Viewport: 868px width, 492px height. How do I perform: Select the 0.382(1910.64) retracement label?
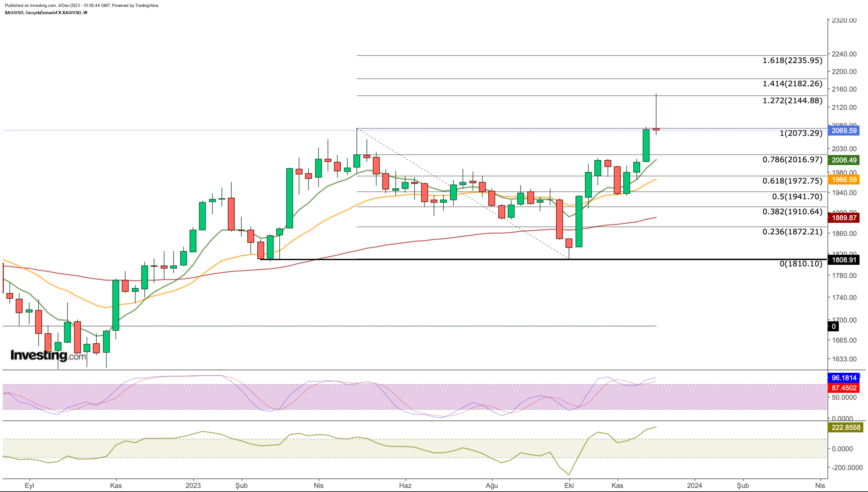point(792,212)
